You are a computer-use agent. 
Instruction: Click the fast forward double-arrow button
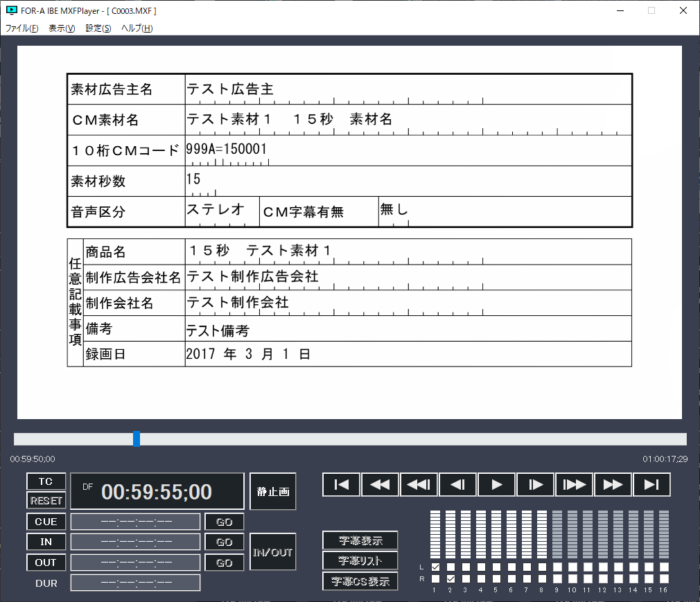(x=613, y=485)
